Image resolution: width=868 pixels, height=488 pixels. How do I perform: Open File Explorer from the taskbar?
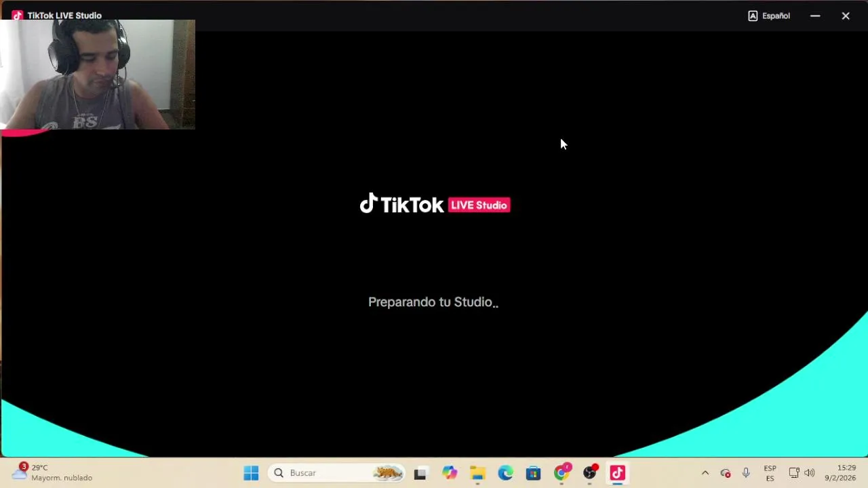pyautogui.click(x=477, y=473)
